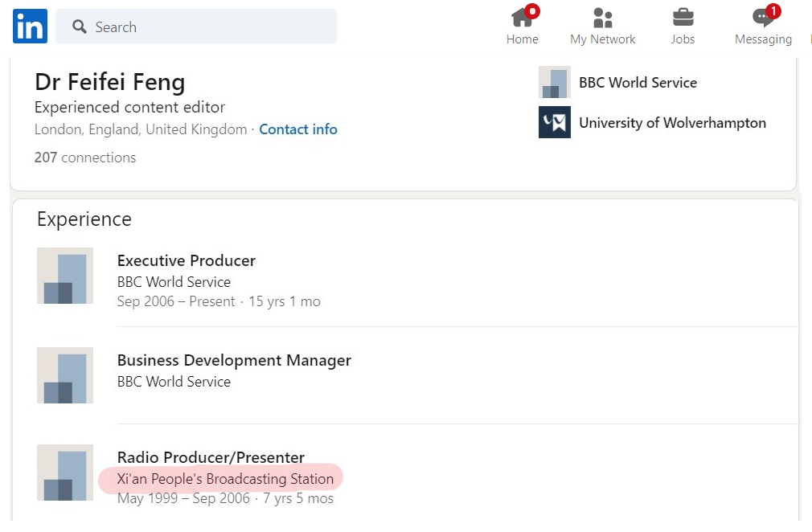Open the University of Wolverhampton link

[672, 123]
